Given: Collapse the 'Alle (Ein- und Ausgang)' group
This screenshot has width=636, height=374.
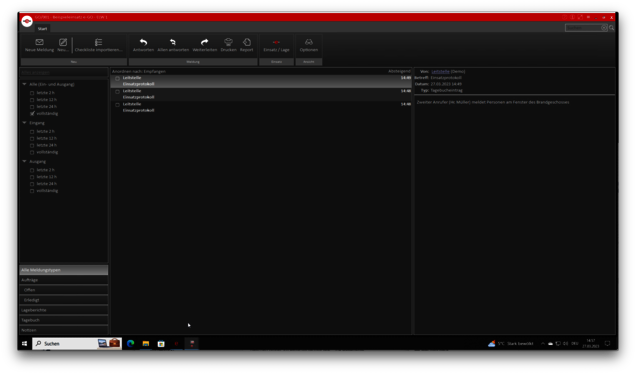Looking at the screenshot, I should (24, 84).
